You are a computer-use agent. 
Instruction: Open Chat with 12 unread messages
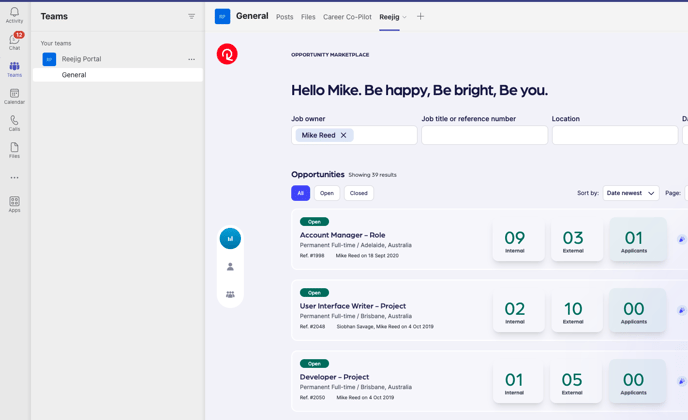(x=14, y=41)
